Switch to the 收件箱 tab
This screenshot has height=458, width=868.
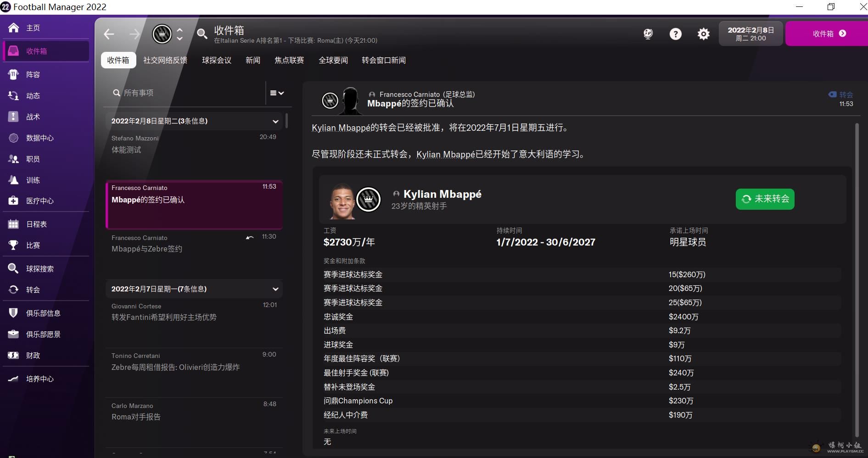coord(118,60)
